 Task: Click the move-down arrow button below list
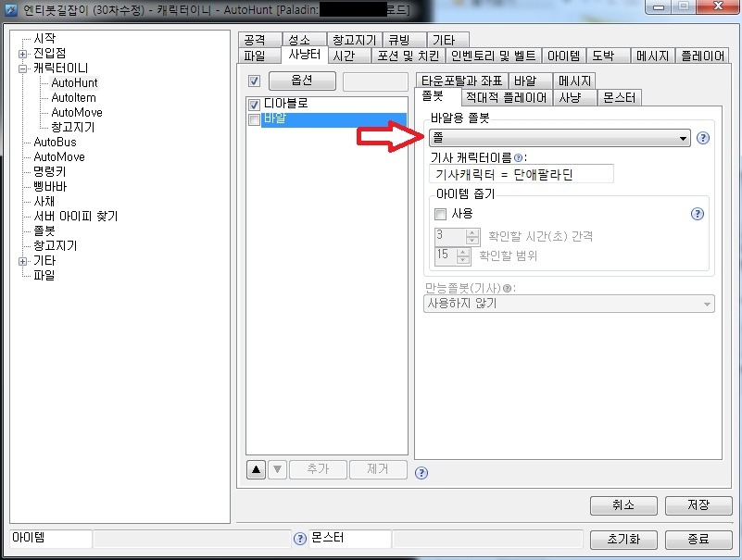click(277, 470)
